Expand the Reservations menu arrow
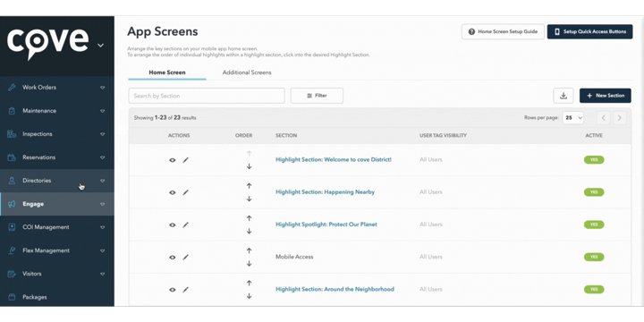Image resolution: width=644 pixels, height=322 pixels. pyautogui.click(x=102, y=157)
